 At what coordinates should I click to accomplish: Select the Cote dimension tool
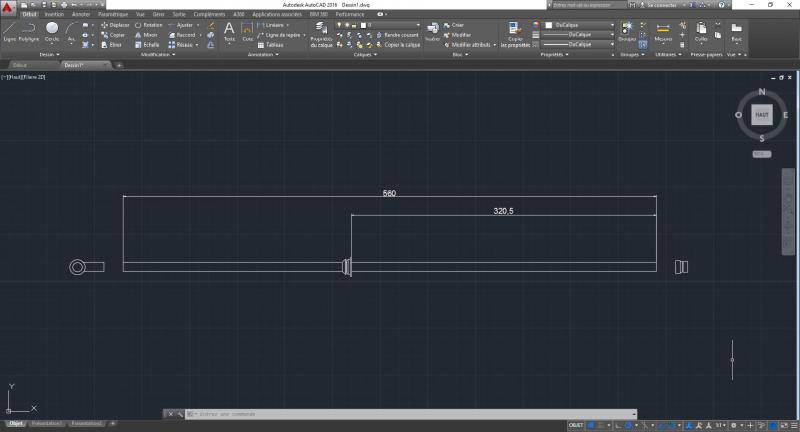247,32
